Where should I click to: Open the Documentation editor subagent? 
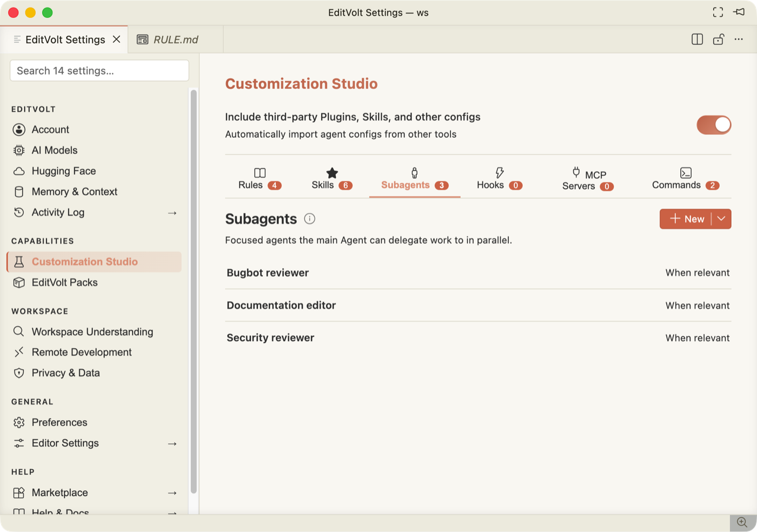281,305
